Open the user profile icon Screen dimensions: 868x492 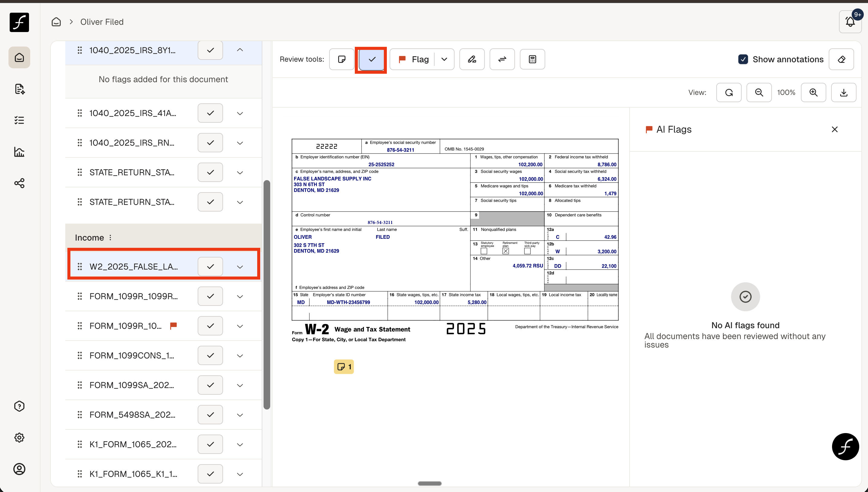19,469
